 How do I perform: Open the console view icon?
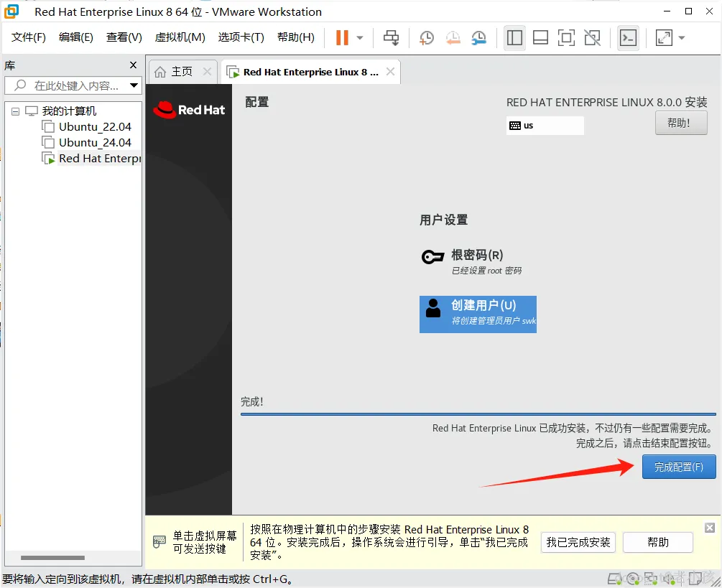pyautogui.click(x=628, y=38)
